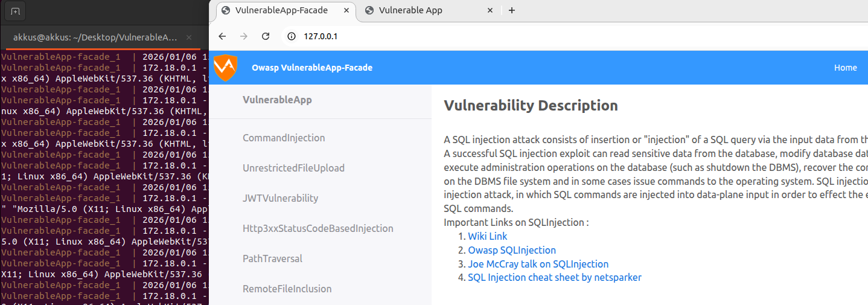Click the site info icon in address bar
This screenshot has width=868, height=305.
pos(292,36)
